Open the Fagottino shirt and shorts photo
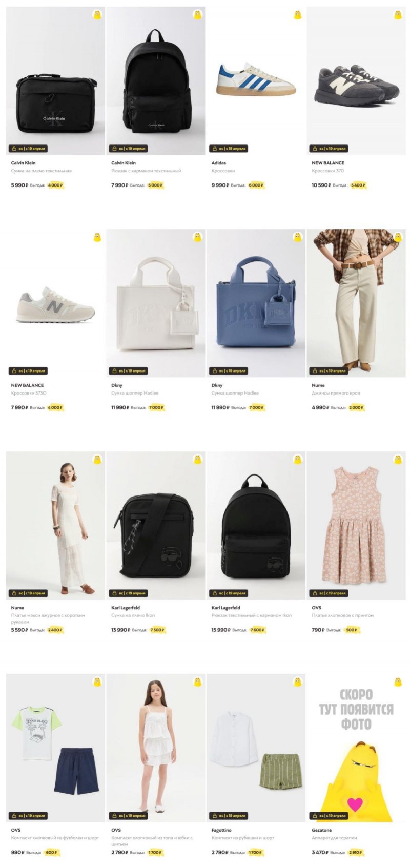The height and width of the screenshot is (868, 410). click(x=256, y=748)
